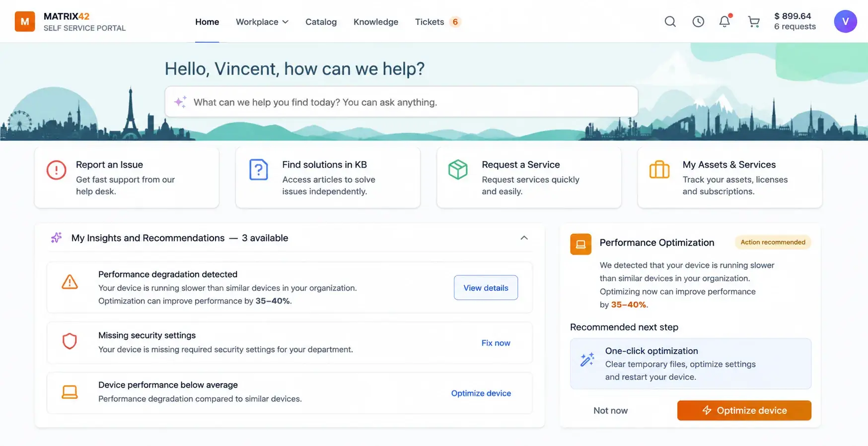Click the Tickets count badge 6

[455, 22]
